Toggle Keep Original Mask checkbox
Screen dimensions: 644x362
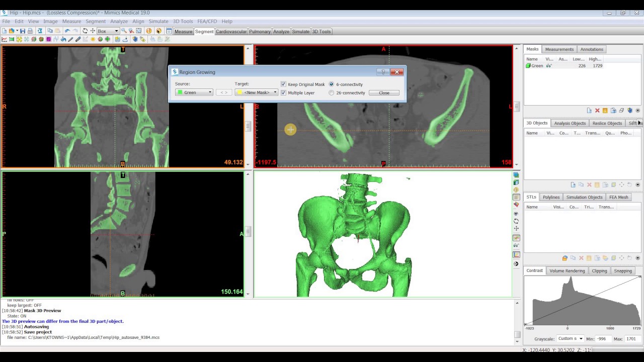tap(283, 84)
